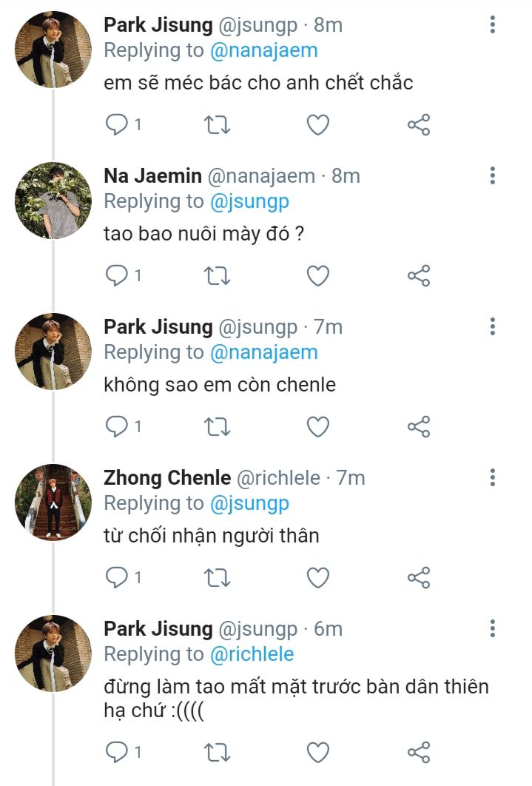Open more options on Jisung's first 8m tweet
532x786 pixels.
(x=493, y=24)
